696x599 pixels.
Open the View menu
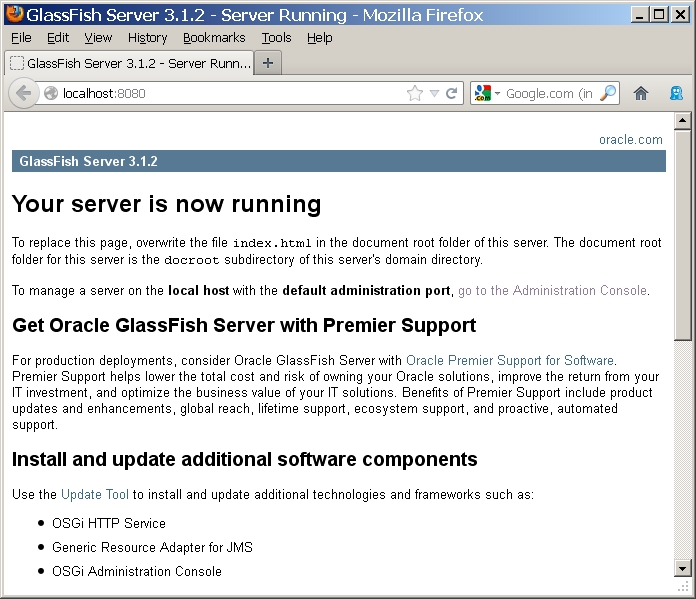pyautogui.click(x=98, y=38)
